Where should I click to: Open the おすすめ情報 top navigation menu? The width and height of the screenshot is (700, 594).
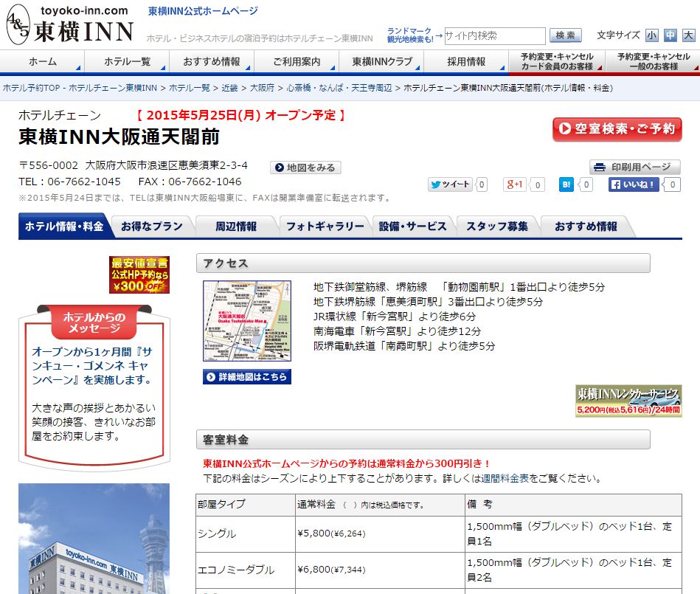pyautogui.click(x=212, y=62)
